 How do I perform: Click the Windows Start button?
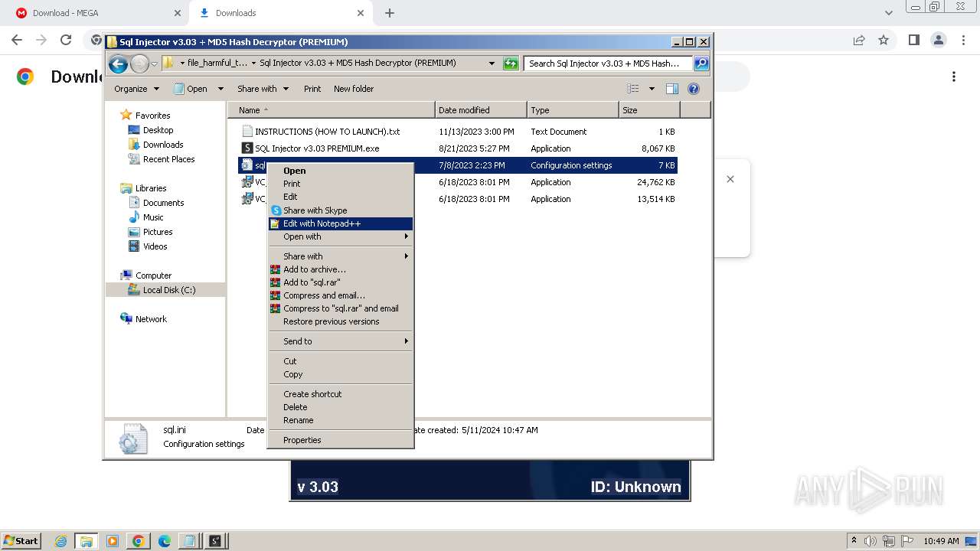pos(21,540)
